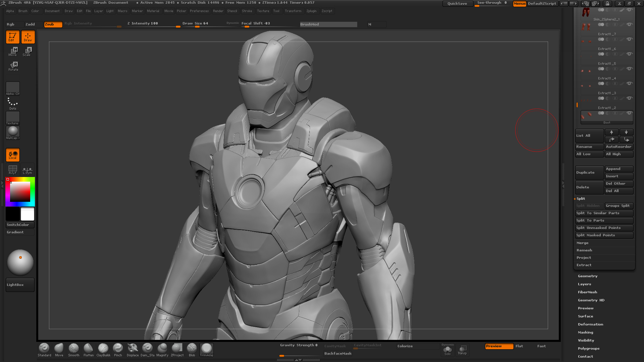
Task: Toggle Local symmetry orange button
Action: 13,155
